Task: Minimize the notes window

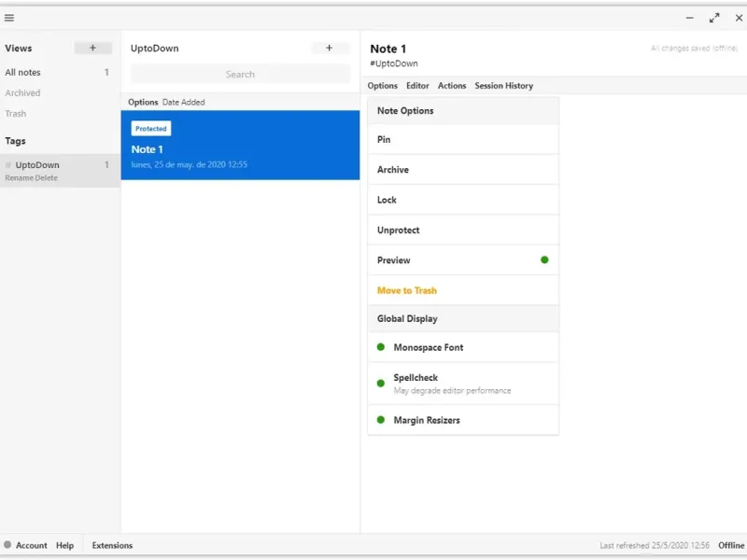Action: point(689,18)
